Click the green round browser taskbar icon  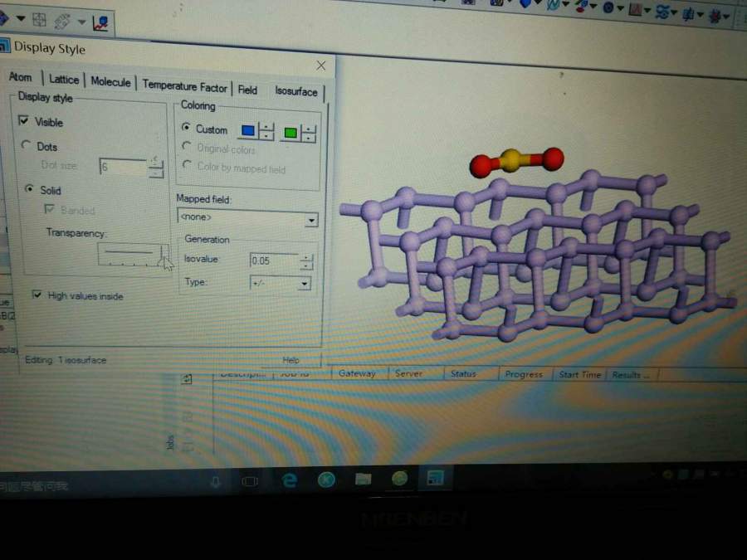(399, 478)
